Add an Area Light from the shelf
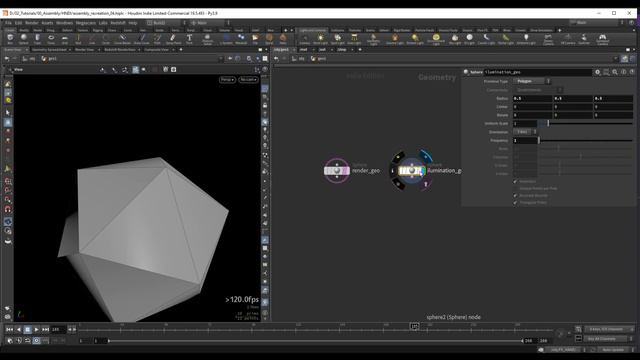Screen dimensions: 640x360 tap(354, 39)
